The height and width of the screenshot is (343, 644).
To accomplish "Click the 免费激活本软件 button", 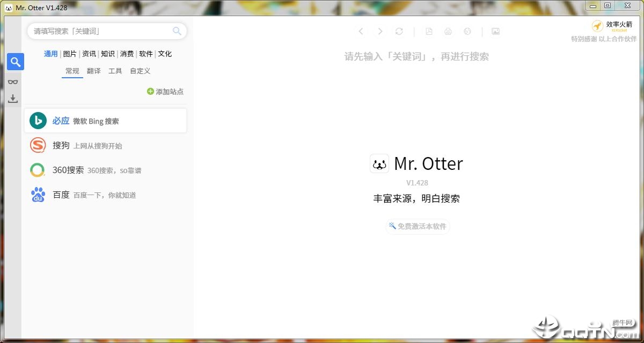I will [x=418, y=226].
